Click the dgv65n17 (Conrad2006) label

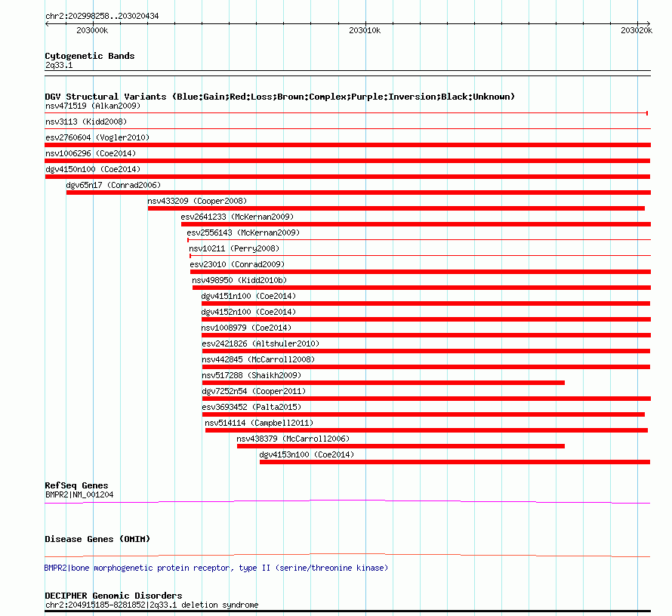113,185
